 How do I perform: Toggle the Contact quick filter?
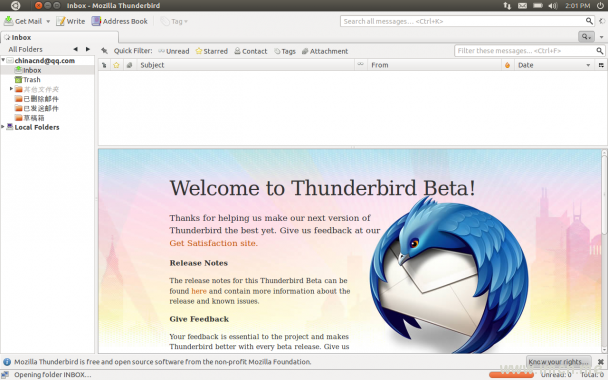coord(251,51)
